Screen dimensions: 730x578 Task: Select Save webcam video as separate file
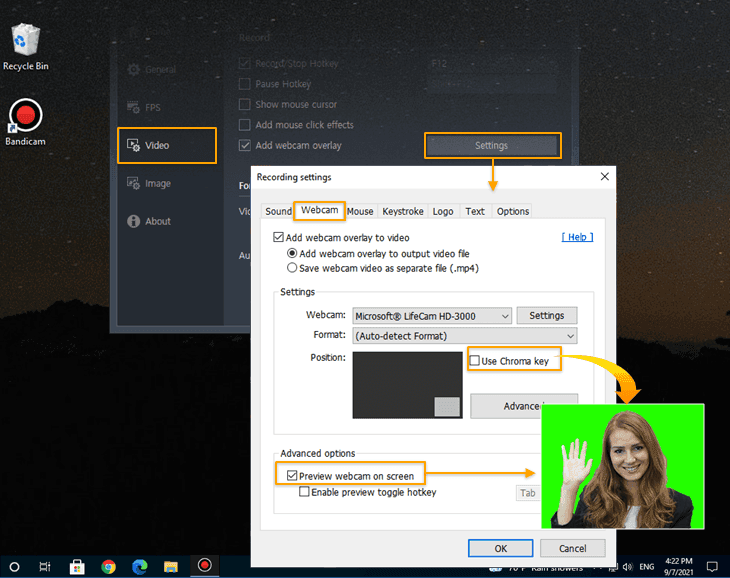(x=292, y=268)
